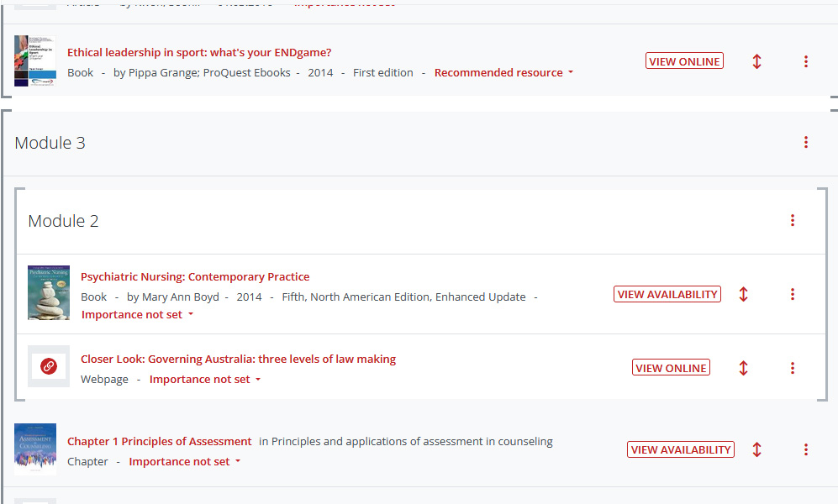Open three-dot menu for Ethical leadership book
Screen dimensions: 838x504
coord(805,61)
